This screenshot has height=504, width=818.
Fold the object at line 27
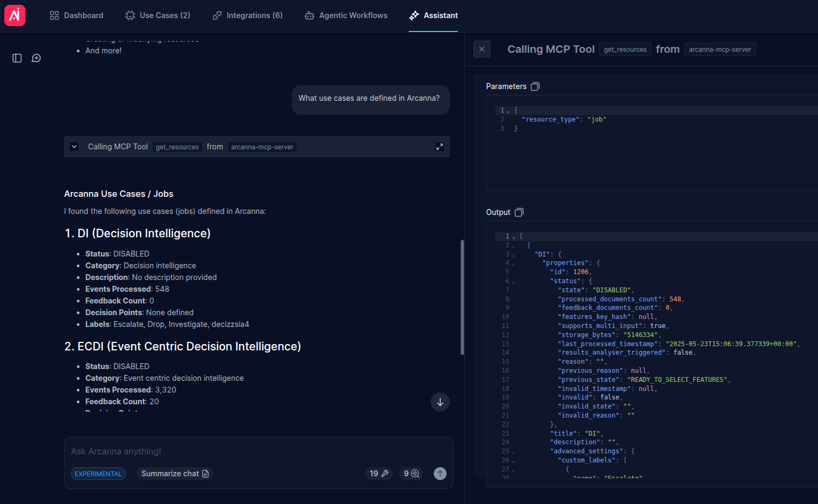pyautogui.click(x=514, y=470)
